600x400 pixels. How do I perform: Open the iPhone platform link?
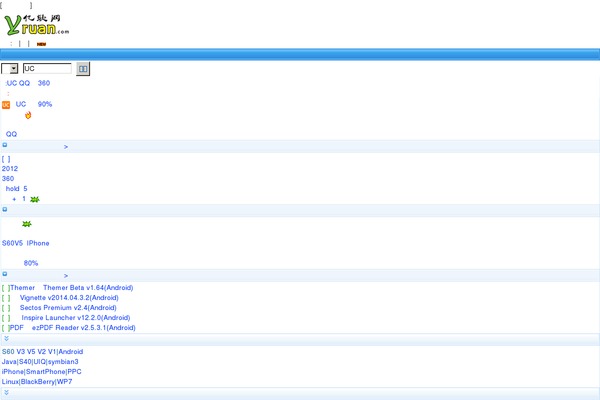(13, 371)
